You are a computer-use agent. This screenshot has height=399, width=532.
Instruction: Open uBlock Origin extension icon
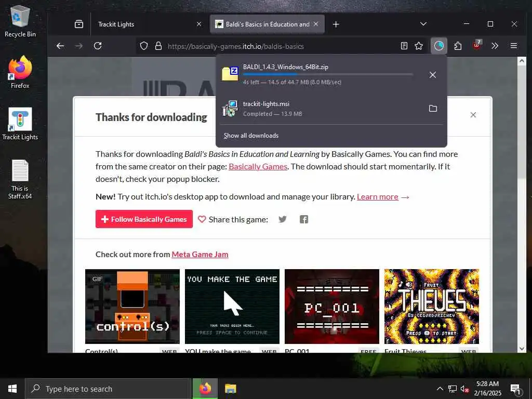(x=477, y=45)
